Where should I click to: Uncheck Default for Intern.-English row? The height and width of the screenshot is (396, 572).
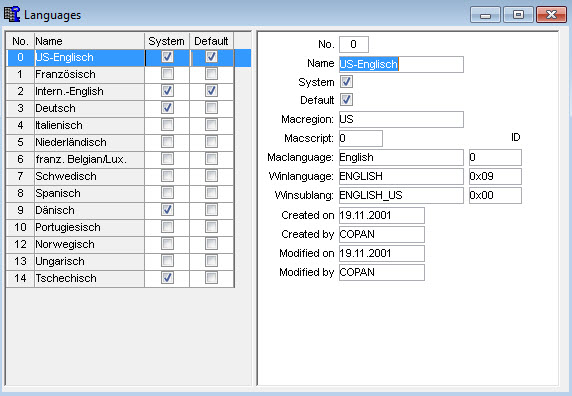(x=212, y=91)
